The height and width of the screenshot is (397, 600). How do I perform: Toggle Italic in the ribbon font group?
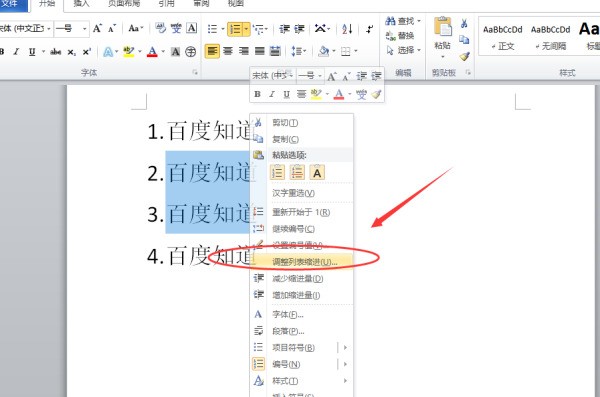click(16, 52)
